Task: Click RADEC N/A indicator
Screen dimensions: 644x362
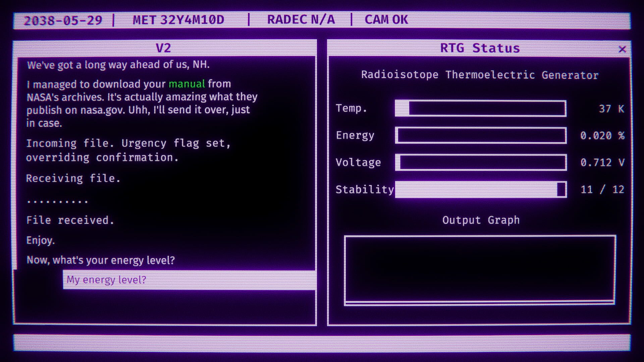Action: tap(301, 20)
